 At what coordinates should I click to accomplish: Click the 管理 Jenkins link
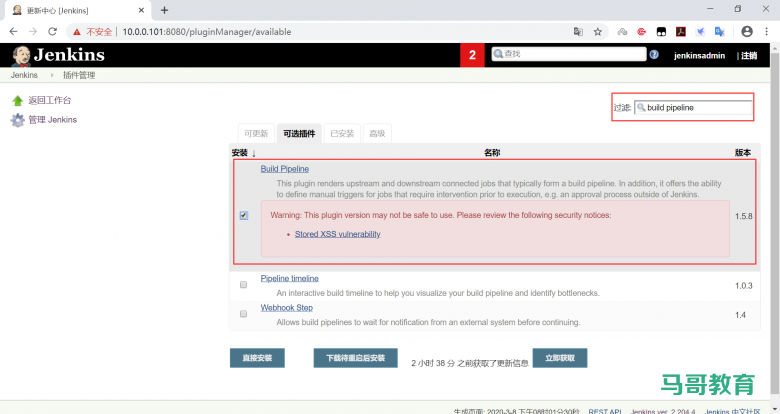coord(52,120)
